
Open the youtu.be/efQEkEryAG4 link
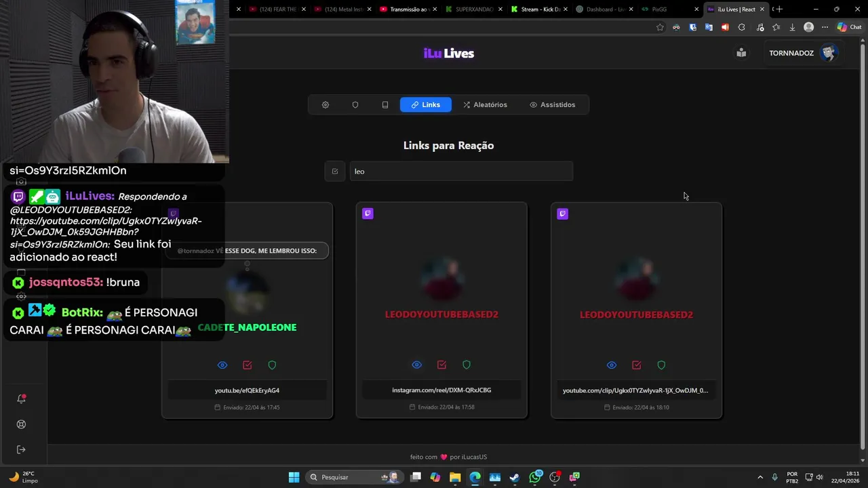point(247,390)
